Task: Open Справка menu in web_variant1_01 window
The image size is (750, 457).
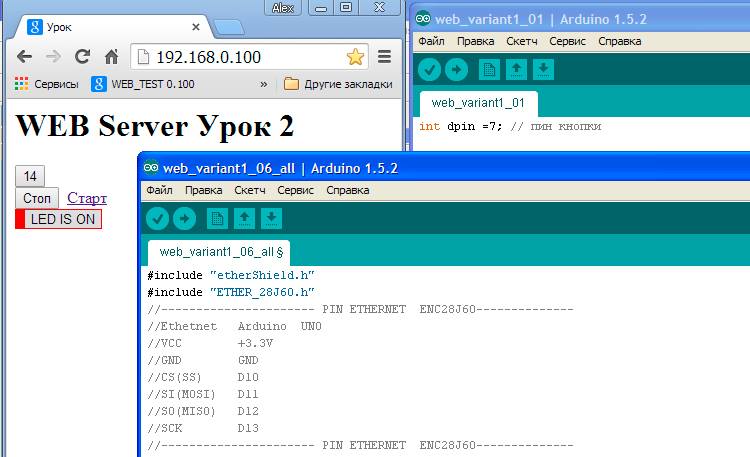Action: coord(620,42)
